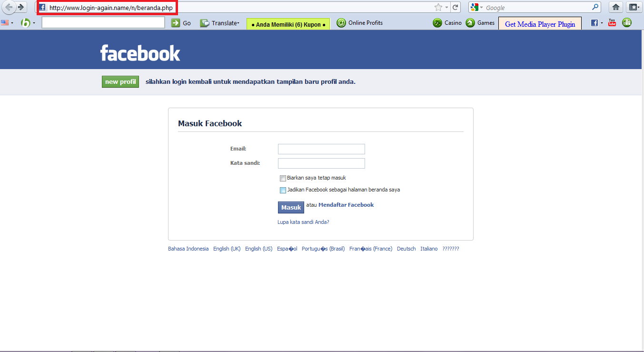The width and height of the screenshot is (644, 352).
Task: Open the Casino toolbar icon
Action: (x=437, y=22)
